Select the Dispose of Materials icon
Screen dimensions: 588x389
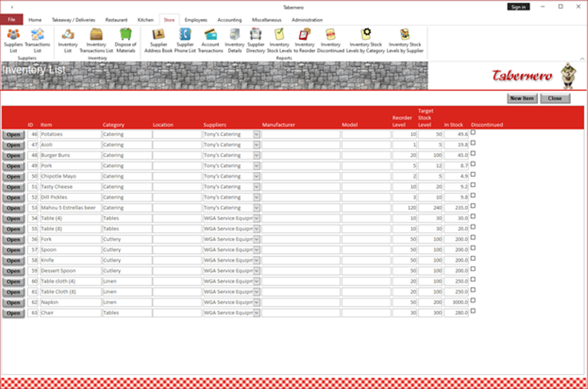(125, 41)
